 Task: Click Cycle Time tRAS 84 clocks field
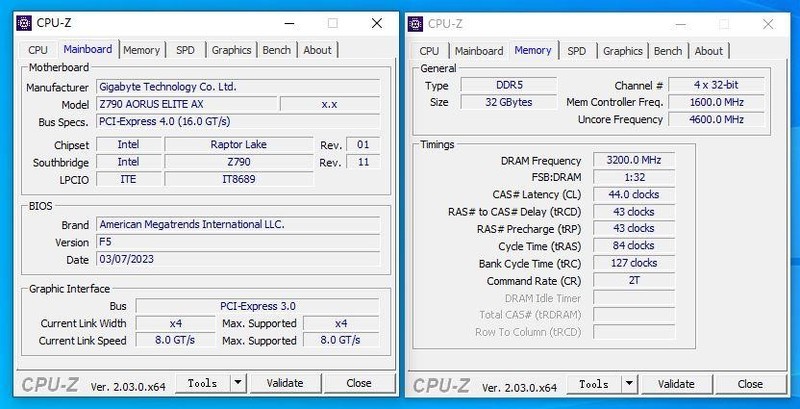click(634, 246)
